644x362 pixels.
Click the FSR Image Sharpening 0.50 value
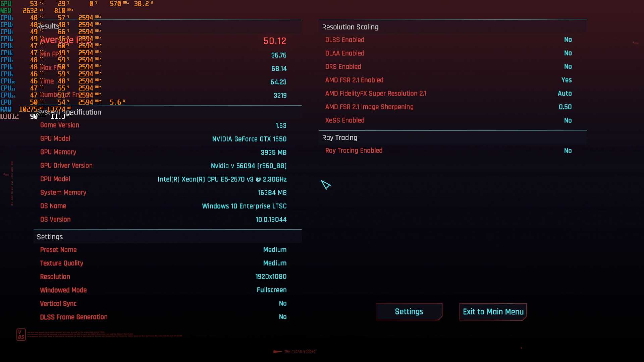(x=565, y=107)
